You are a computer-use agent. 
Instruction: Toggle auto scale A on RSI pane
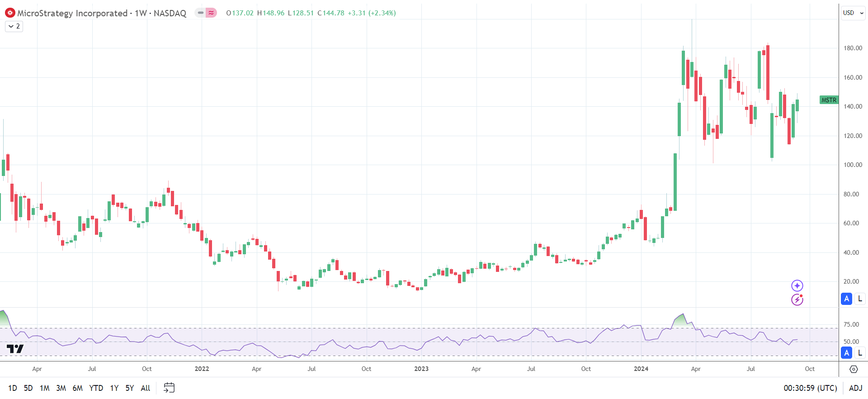coord(847,353)
